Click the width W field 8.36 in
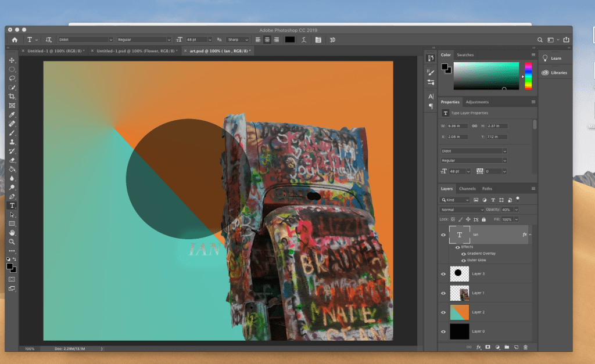595x364 pixels. click(457, 126)
